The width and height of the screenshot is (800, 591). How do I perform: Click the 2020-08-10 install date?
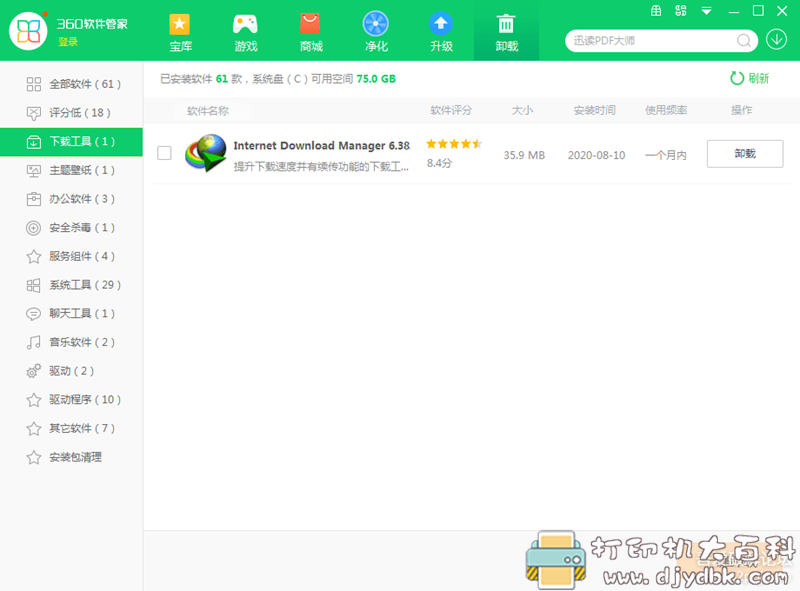pyautogui.click(x=596, y=155)
